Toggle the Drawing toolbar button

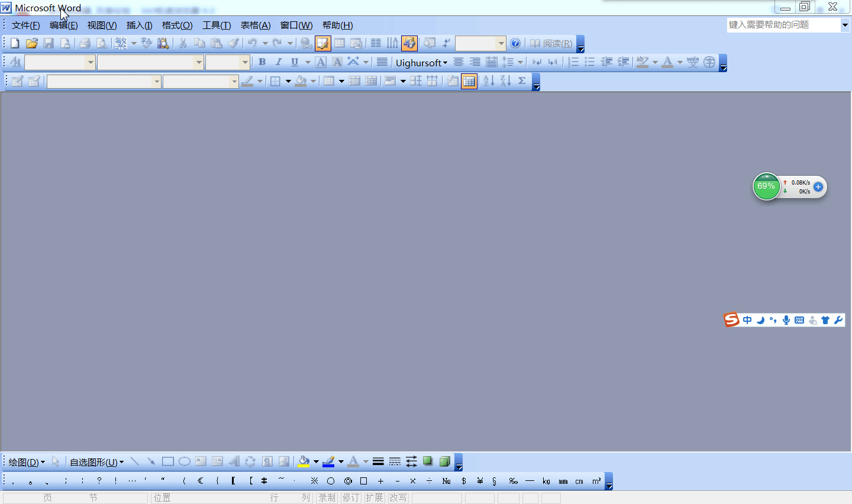(409, 43)
